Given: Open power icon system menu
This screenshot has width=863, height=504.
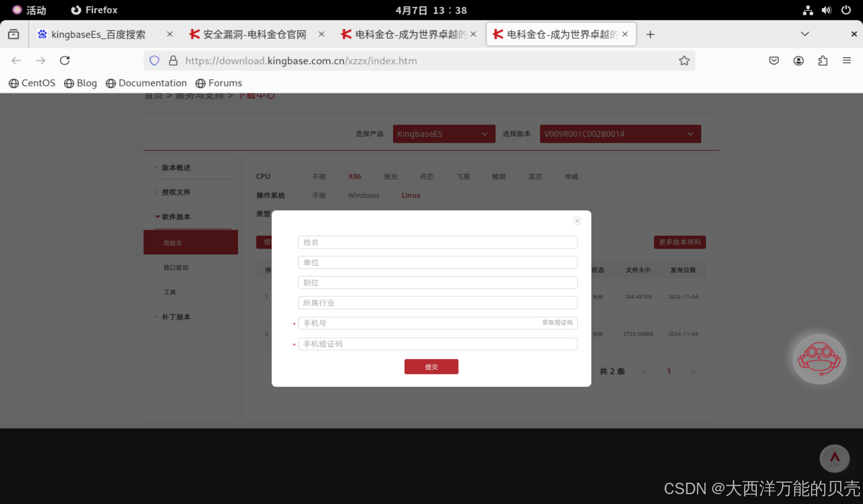Looking at the screenshot, I should 846,10.
